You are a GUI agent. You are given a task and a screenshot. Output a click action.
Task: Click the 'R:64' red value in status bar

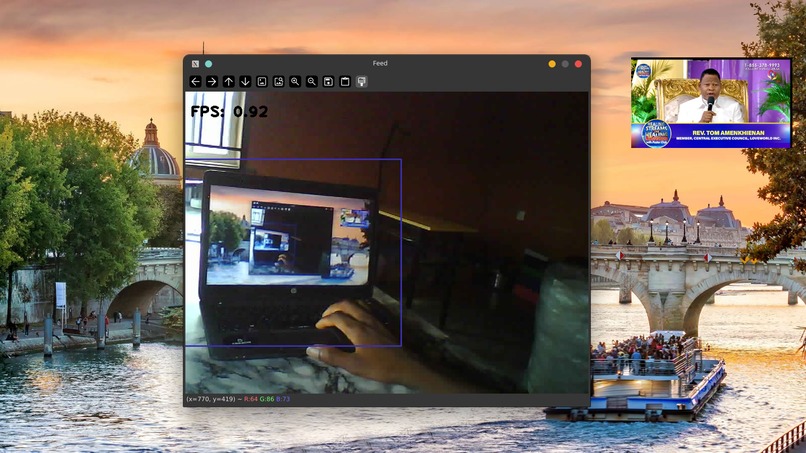click(251, 399)
